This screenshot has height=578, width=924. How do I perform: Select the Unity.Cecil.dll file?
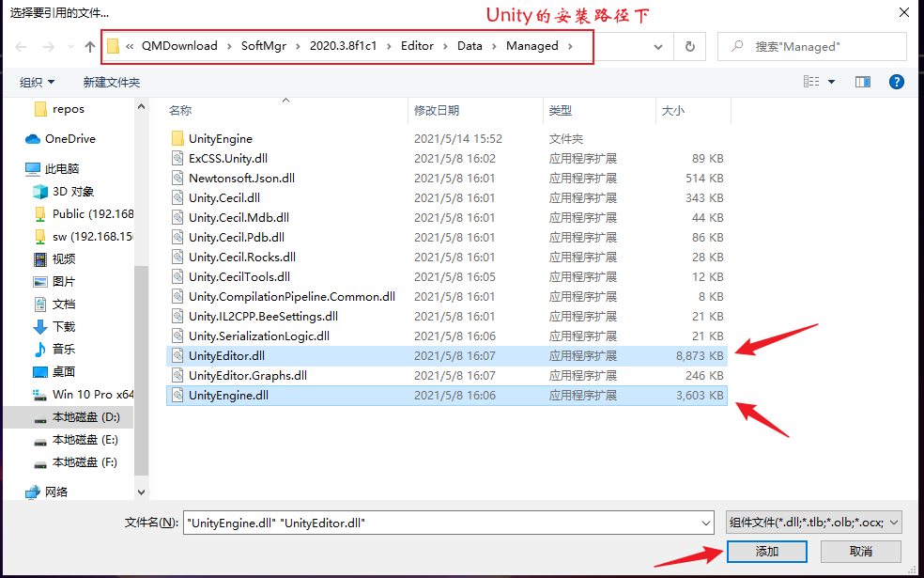tap(446, 198)
